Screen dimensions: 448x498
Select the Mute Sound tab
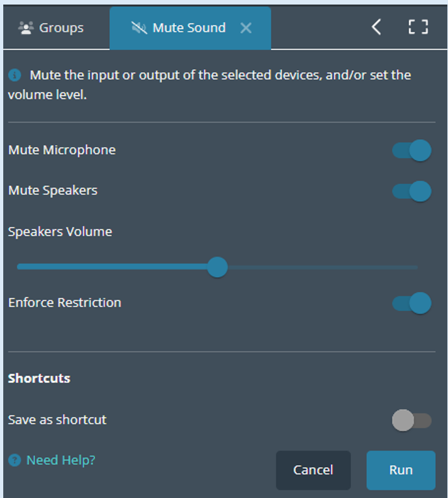(x=190, y=28)
